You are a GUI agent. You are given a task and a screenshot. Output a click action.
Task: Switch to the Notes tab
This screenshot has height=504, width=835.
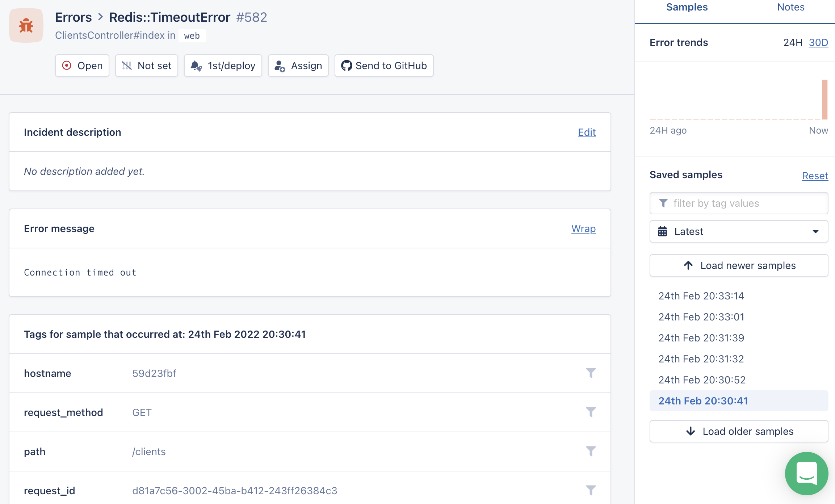(x=790, y=7)
